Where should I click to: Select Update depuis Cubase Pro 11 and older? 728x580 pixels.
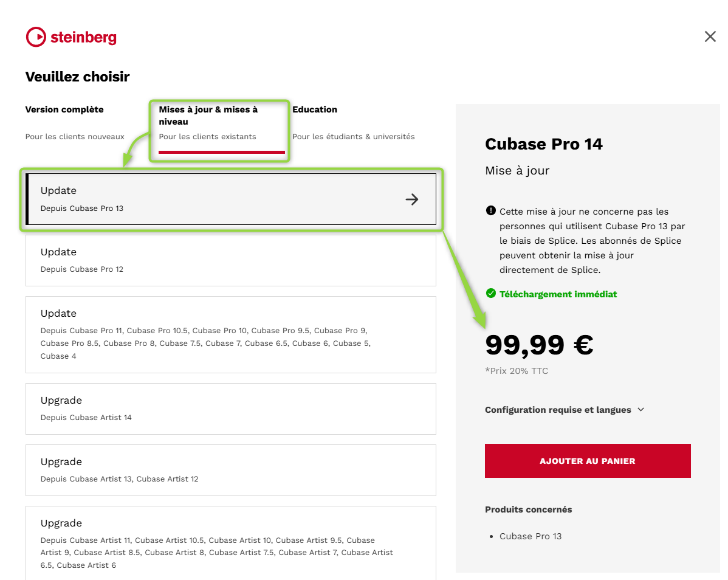click(231, 334)
